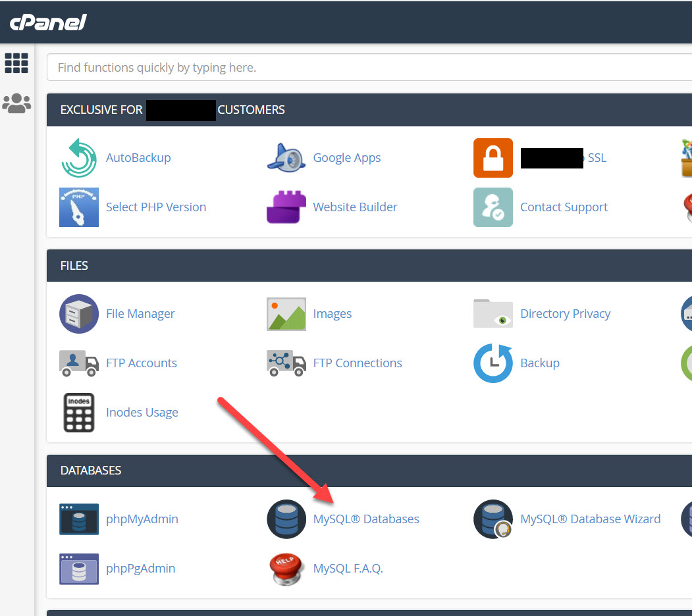692x616 pixels.
Task: Click the orange SSL padlock icon
Action: click(493, 158)
